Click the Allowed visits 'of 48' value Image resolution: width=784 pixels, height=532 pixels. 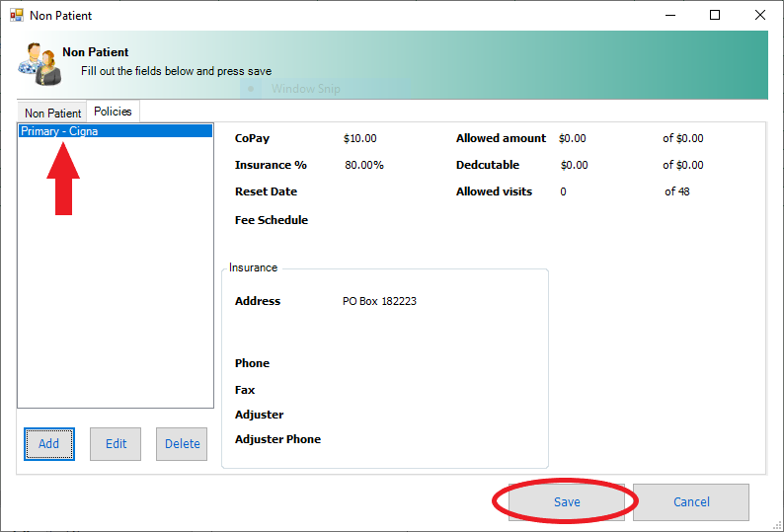[x=677, y=191]
